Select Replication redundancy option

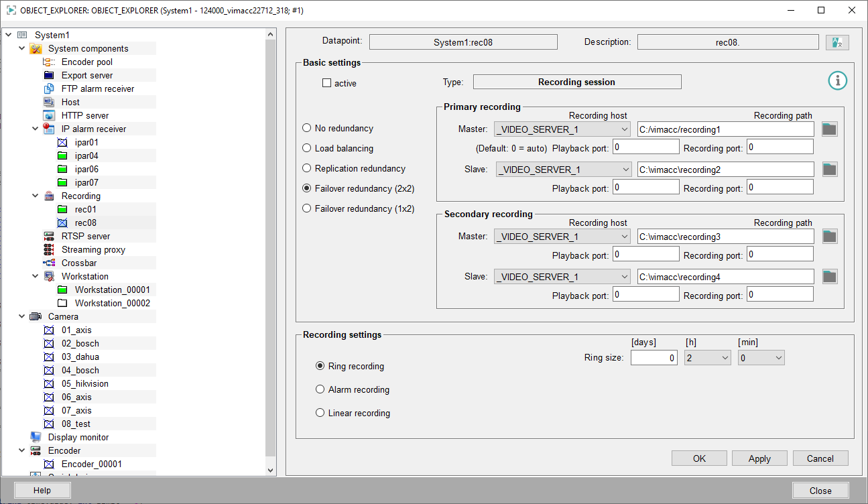(x=307, y=168)
